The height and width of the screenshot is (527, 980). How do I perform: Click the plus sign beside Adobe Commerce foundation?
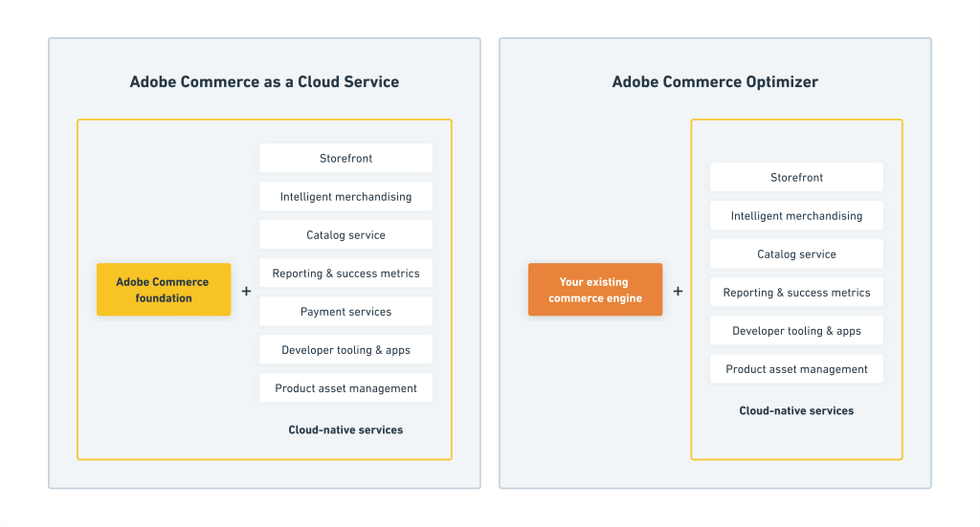click(x=246, y=291)
